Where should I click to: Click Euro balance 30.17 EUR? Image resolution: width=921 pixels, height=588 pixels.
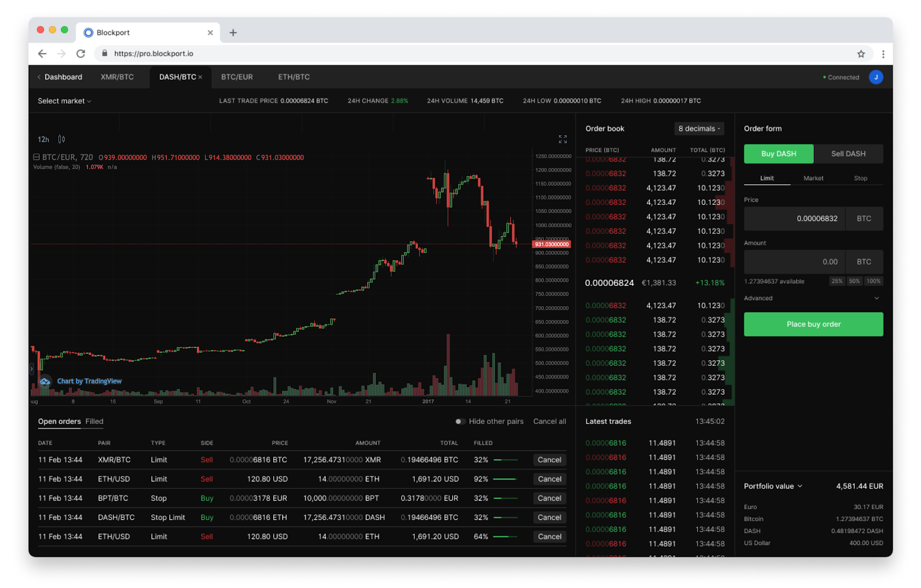(868, 507)
